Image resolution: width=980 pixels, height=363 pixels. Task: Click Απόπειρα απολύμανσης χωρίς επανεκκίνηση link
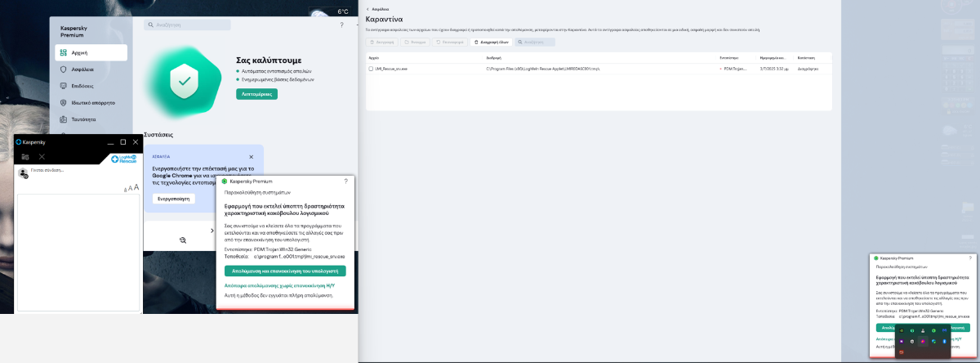point(278,286)
